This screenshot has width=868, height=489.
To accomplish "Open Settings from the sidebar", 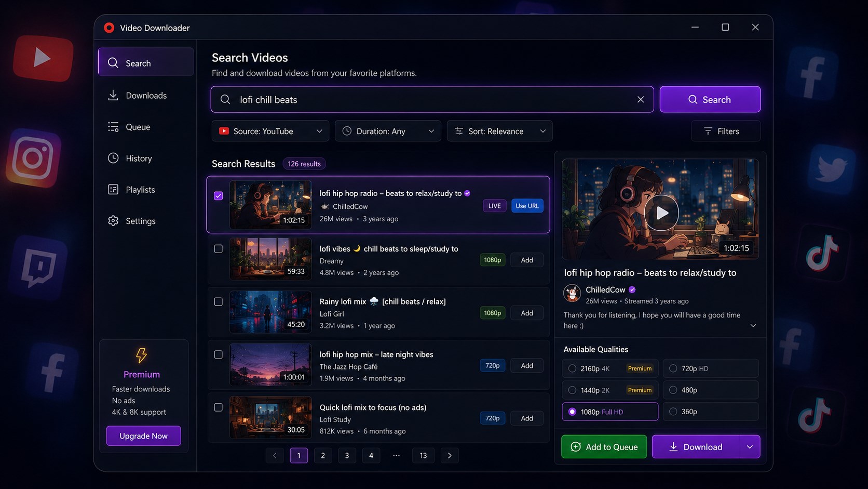I will (146, 221).
